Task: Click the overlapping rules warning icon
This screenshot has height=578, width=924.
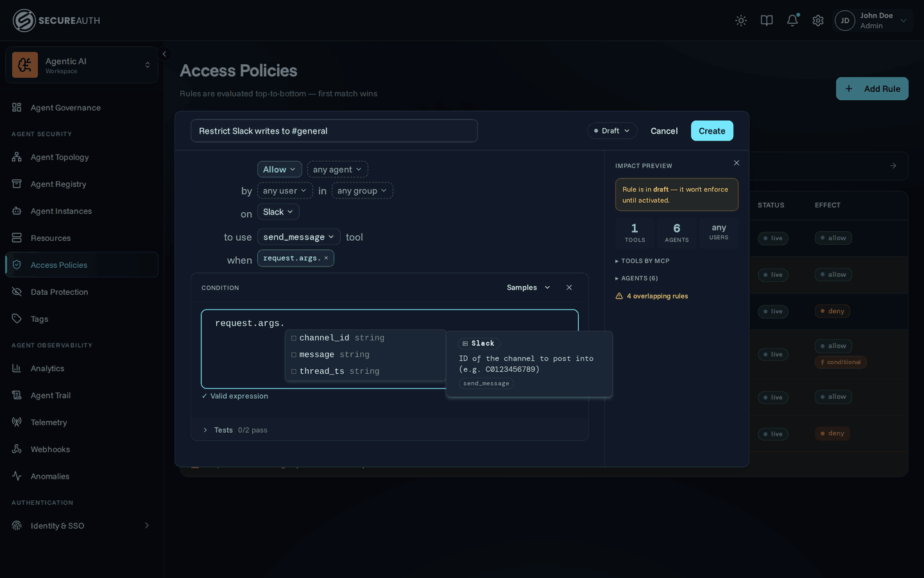Action: coord(619,296)
